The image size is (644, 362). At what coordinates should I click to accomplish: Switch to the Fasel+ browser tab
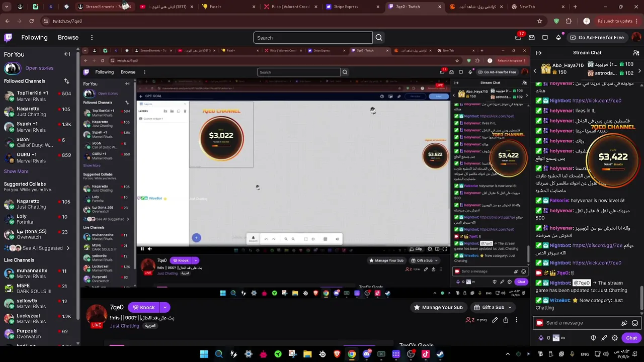[x=228, y=7]
